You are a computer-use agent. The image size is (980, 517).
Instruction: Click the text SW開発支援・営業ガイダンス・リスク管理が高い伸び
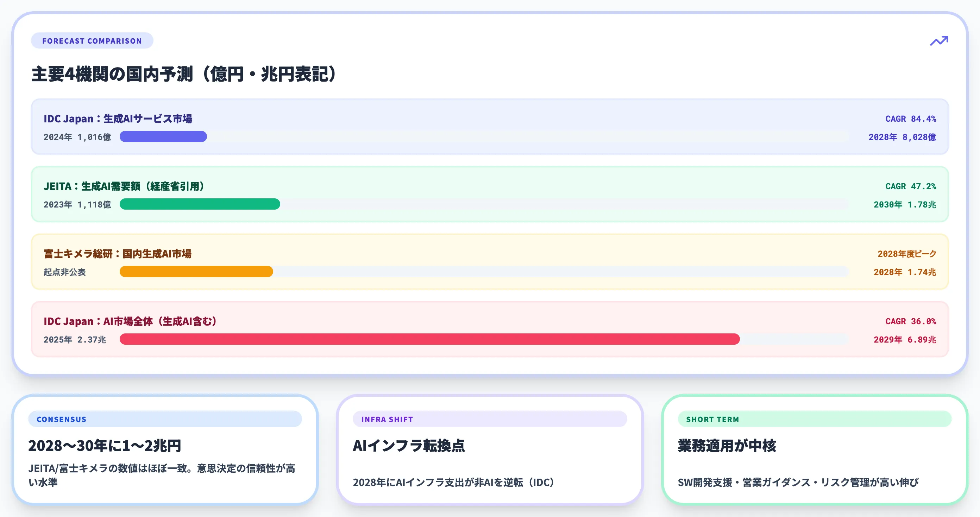click(798, 483)
